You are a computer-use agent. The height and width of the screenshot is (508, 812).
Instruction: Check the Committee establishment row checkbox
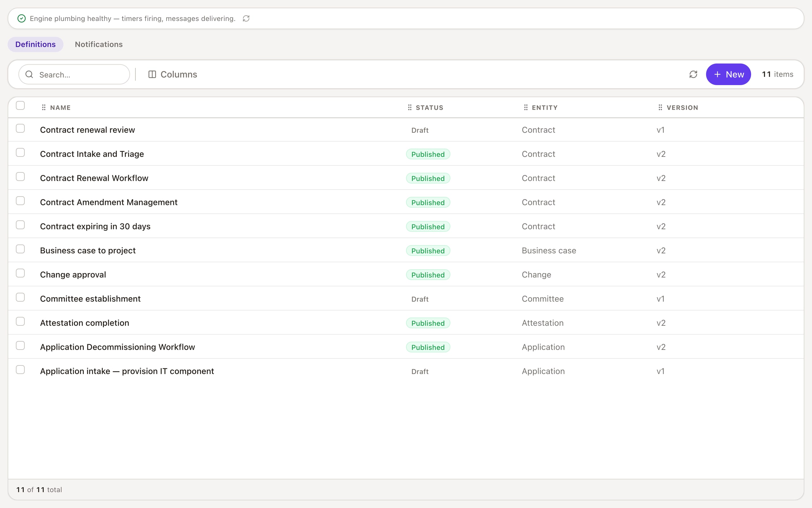(x=21, y=297)
